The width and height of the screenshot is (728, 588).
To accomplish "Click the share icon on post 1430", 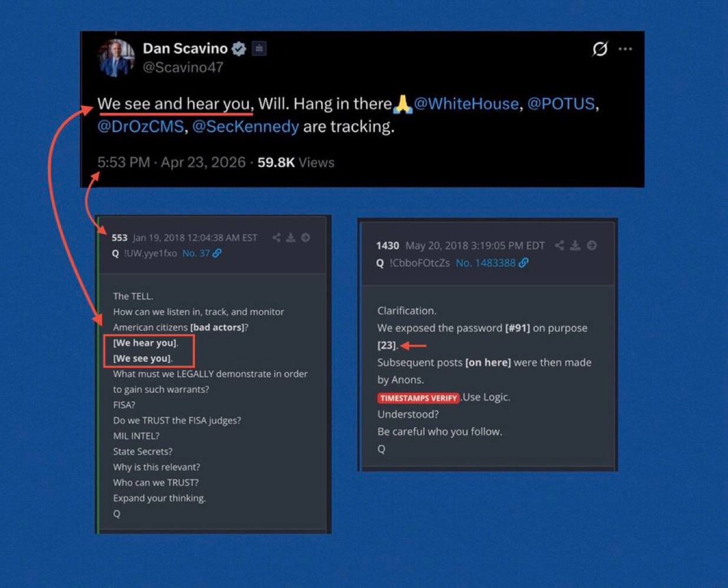I will point(560,245).
